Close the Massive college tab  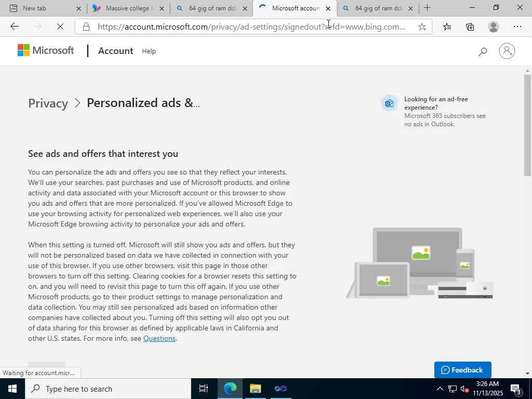point(162,8)
